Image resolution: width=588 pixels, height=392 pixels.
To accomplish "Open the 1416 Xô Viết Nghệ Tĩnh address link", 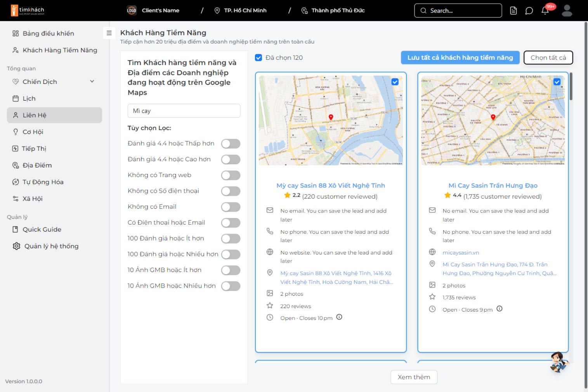I will 336,277.
